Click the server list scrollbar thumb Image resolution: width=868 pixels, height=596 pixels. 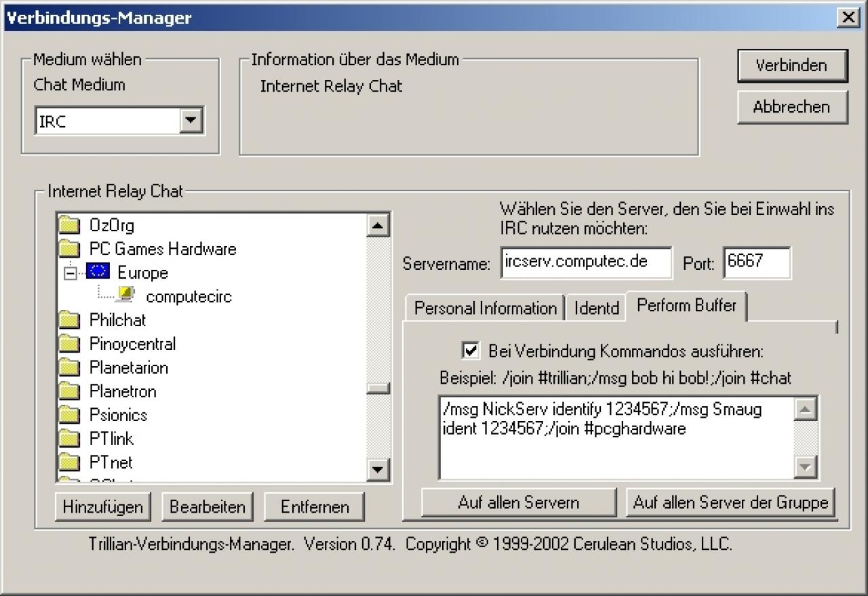click(x=378, y=388)
